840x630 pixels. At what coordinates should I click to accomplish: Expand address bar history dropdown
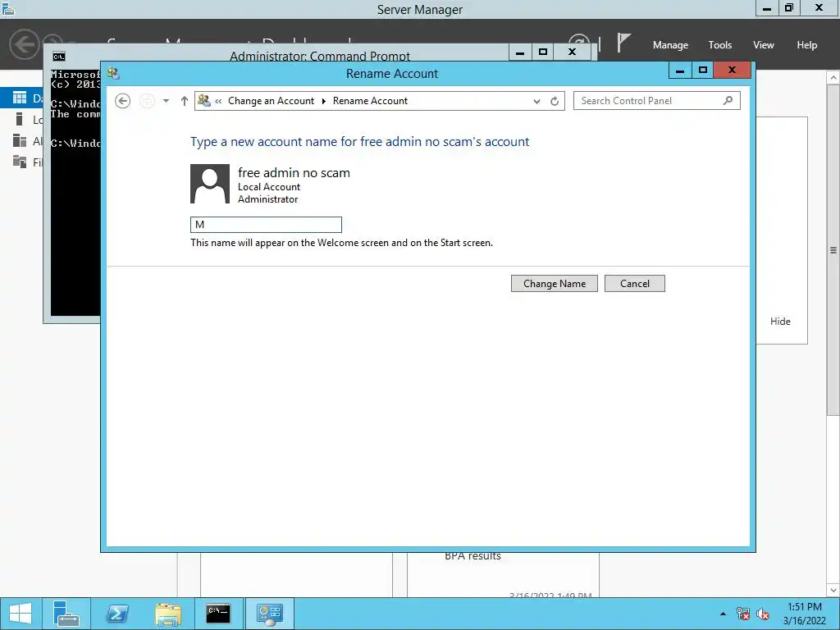(x=536, y=101)
